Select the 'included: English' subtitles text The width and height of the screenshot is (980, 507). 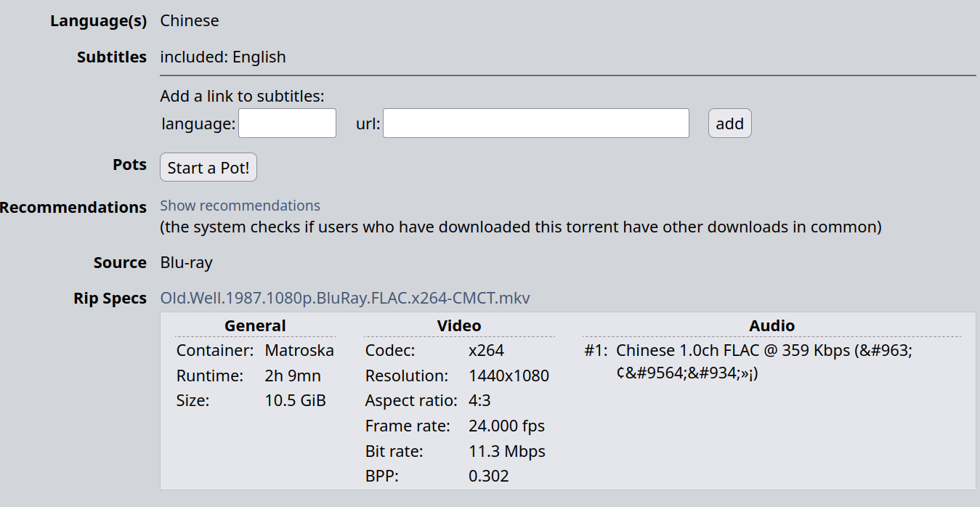pyautogui.click(x=223, y=57)
